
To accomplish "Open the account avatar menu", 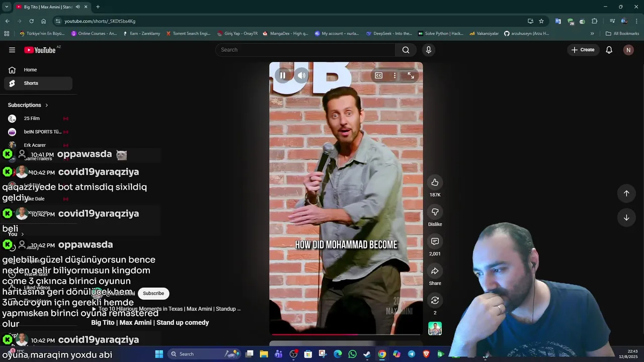I will pyautogui.click(x=628, y=50).
